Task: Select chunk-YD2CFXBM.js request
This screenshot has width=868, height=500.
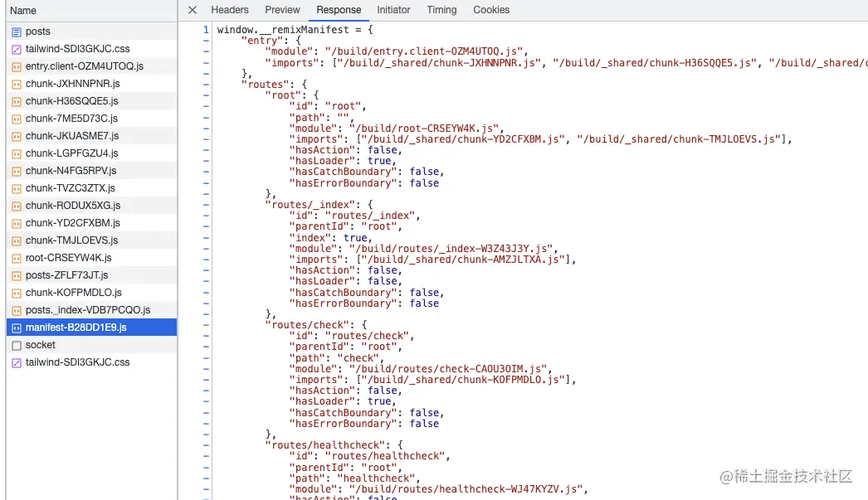Action: click(x=92, y=223)
